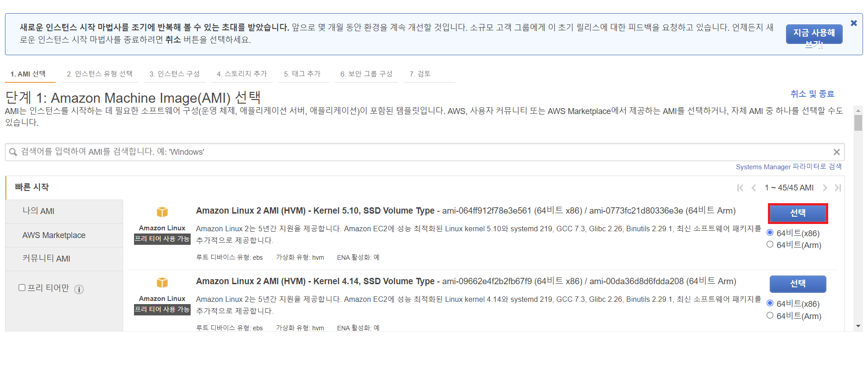Click first '프리 티어 사용 가능' badge
868x367 pixels.
[162, 239]
